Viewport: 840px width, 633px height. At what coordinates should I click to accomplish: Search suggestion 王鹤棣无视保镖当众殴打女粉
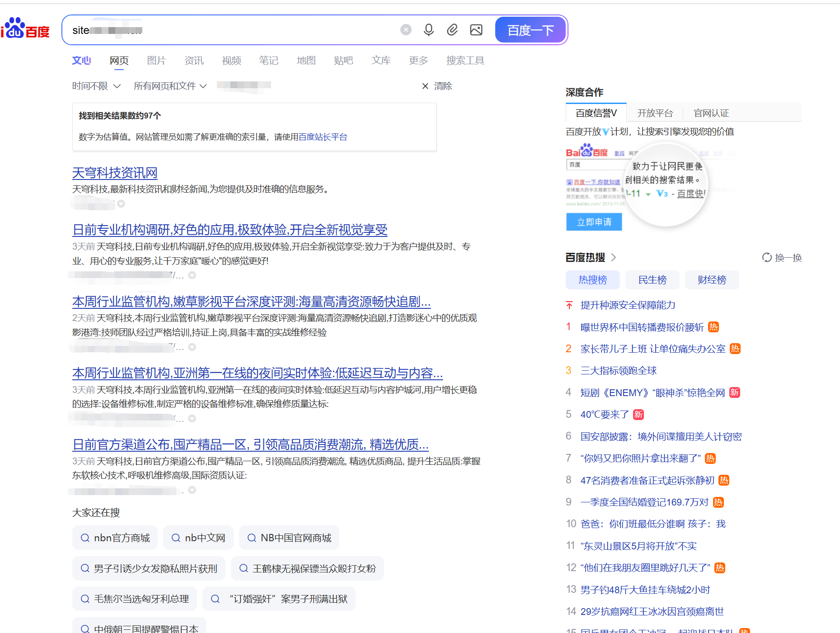tap(307, 568)
